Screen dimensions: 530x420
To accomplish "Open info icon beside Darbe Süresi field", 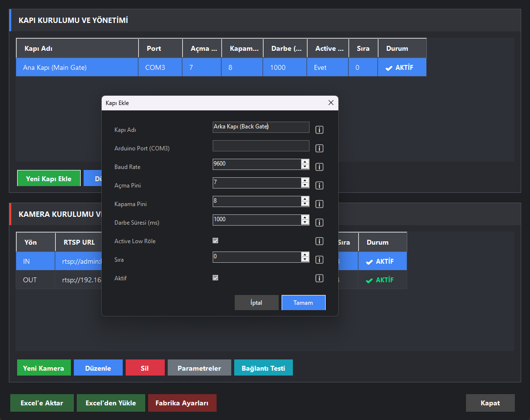I will 319,223.
